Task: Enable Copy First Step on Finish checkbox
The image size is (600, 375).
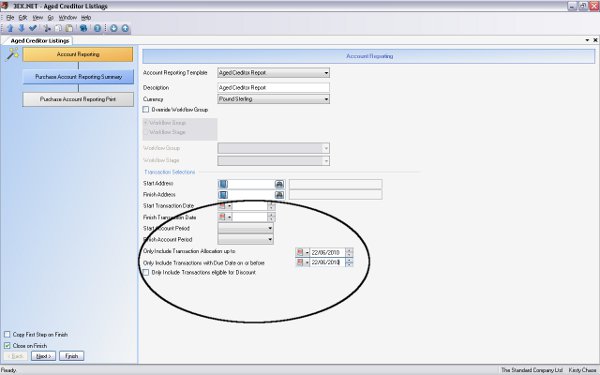Action: tap(7, 334)
